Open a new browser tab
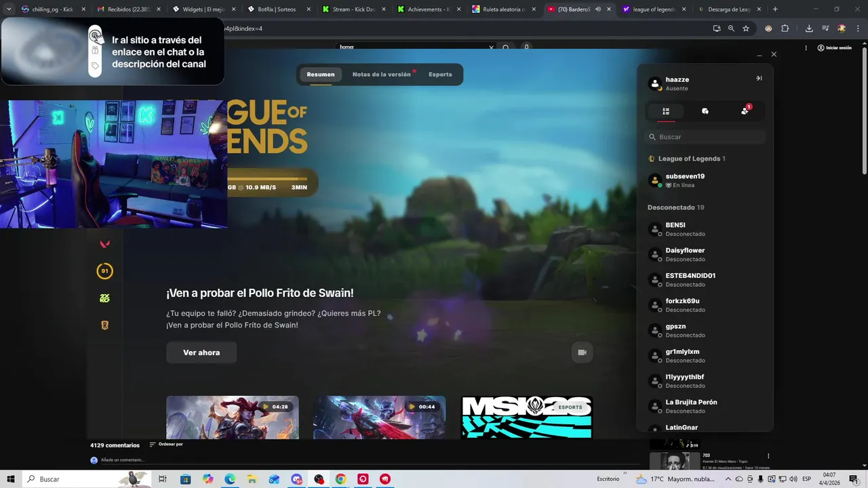The height and width of the screenshot is (488, 868). pyautogui.click(x=775, y=9)
